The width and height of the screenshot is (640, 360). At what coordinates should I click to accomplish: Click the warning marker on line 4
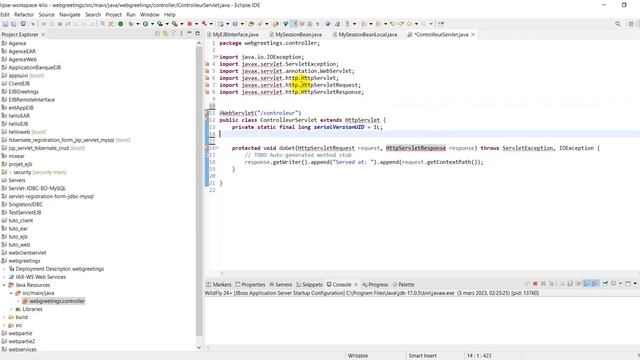(207, 64)
